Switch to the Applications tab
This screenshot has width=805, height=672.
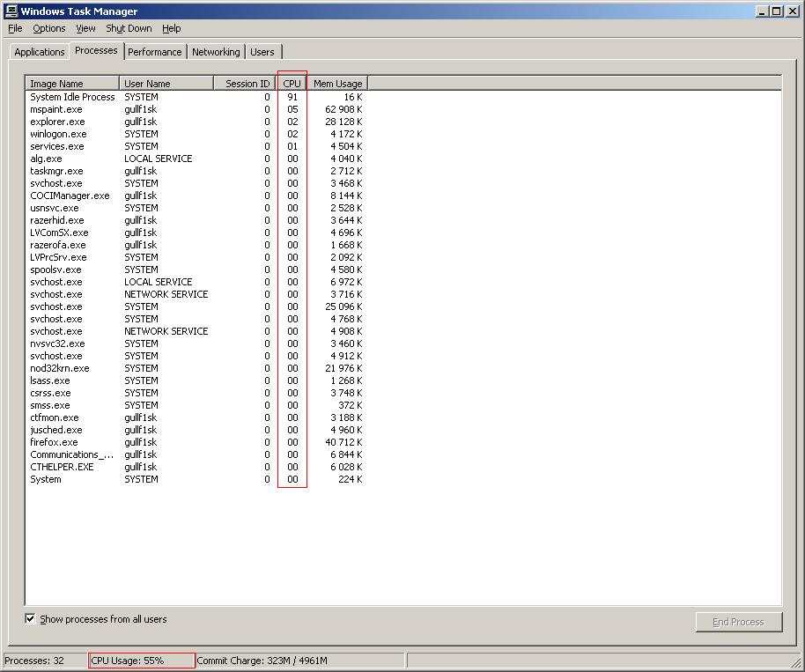(39, 52)
